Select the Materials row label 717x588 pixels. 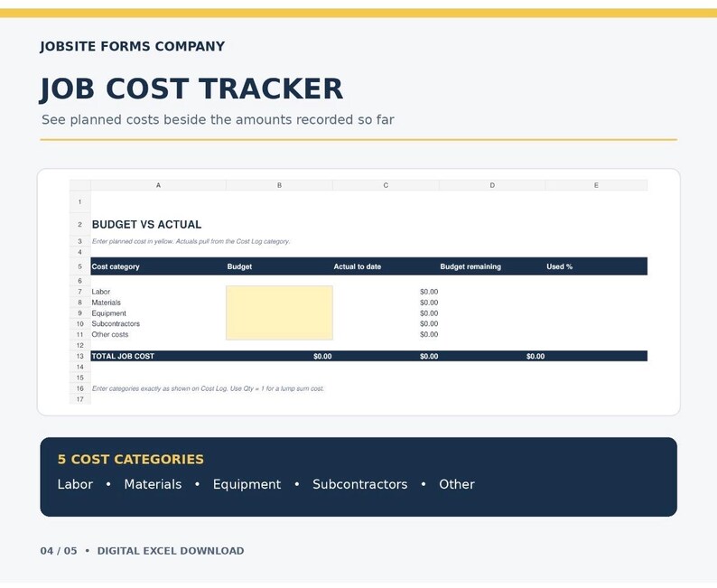click(106, 303)
